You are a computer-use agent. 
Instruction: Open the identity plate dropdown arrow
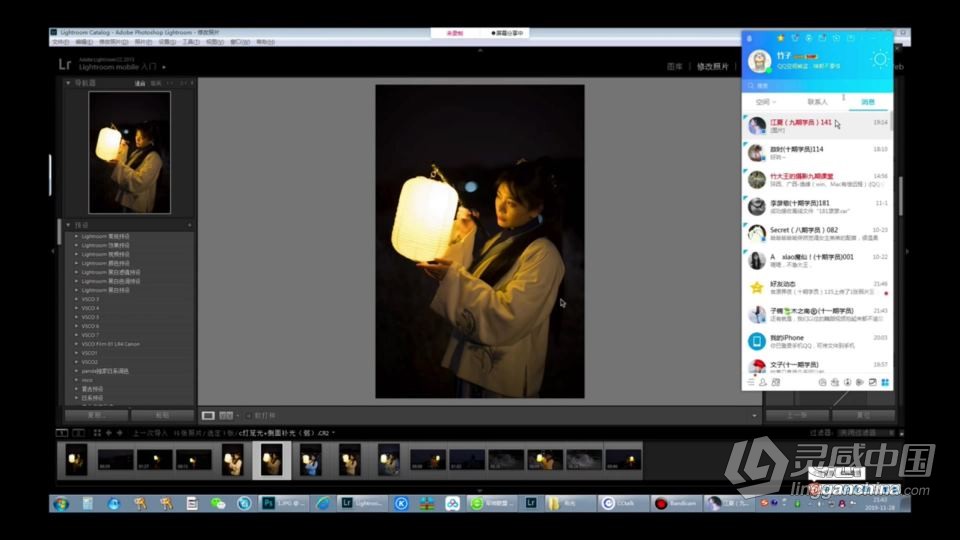[x=163, y=67]
